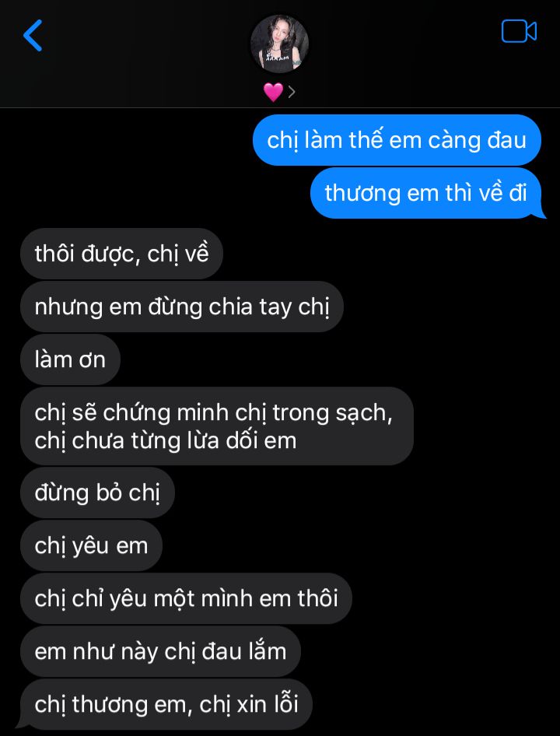
Task: Tap the pink heart contact name
Action: [x=273, y=93]
